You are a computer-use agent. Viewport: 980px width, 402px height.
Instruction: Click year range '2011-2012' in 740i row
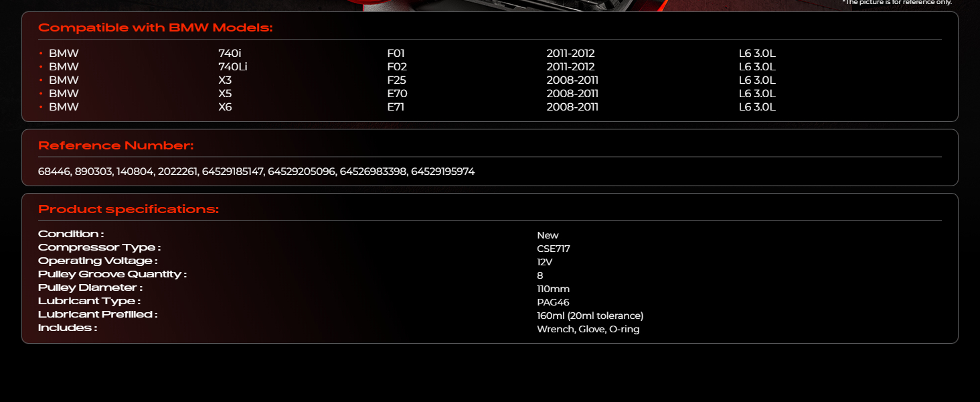pyautogui.click(x=570, y=54)
